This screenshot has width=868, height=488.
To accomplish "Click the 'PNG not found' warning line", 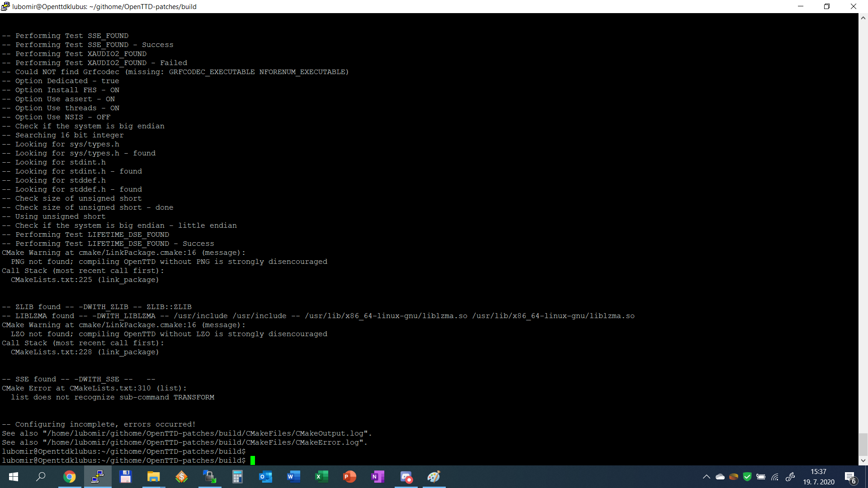I will 169,262.
